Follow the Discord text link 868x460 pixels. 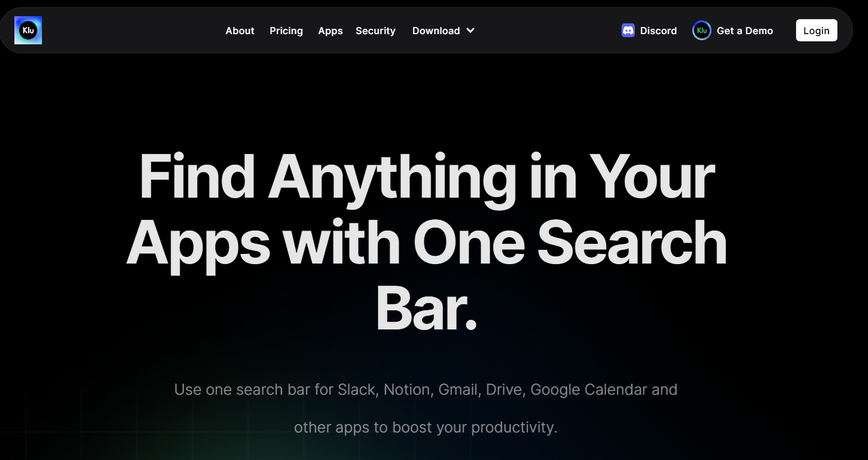tap(658, 31)
